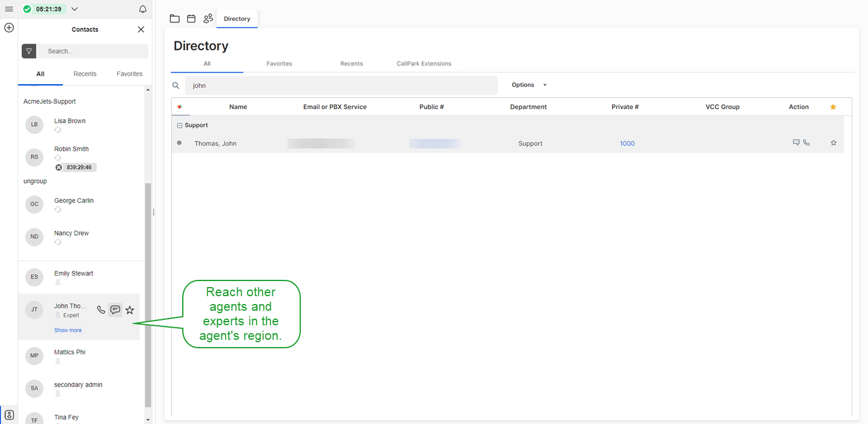Image resolution: width=868 pixels, height=424 pixels.
Task: Click the contacts icon in bottom-left corner
Action: [x=9, y=415]
